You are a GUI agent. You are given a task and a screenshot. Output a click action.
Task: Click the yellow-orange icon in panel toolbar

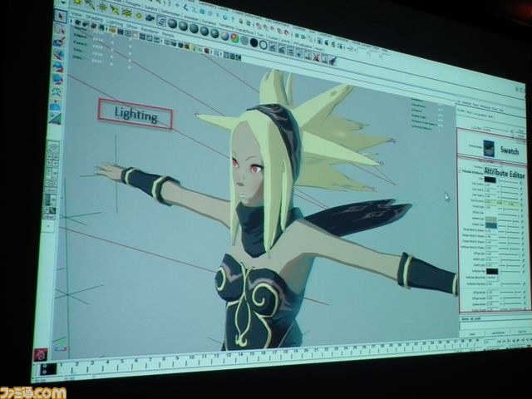(113, 30)
